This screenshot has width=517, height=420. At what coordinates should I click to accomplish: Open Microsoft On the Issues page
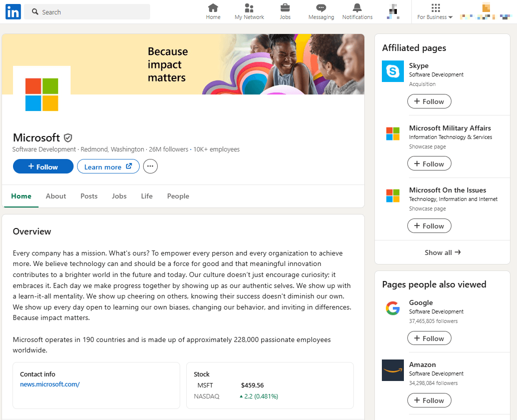pyautogui.click(x=447, y=190)
